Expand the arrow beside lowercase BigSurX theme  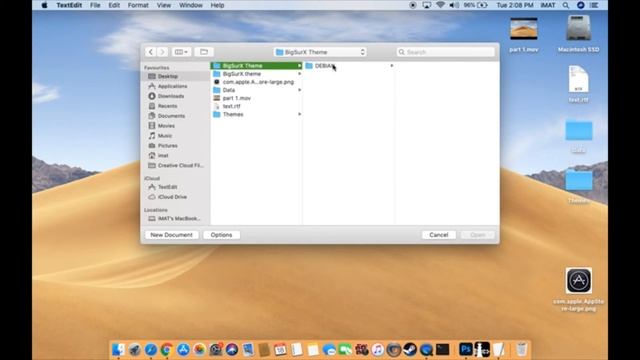coord(300,73)
